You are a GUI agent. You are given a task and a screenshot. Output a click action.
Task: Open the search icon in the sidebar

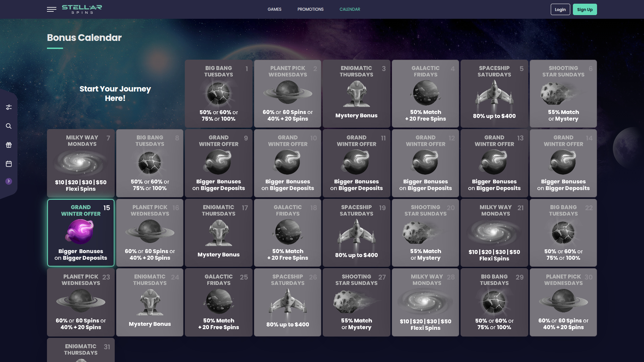pyautogui.click(x=9, y=126)
